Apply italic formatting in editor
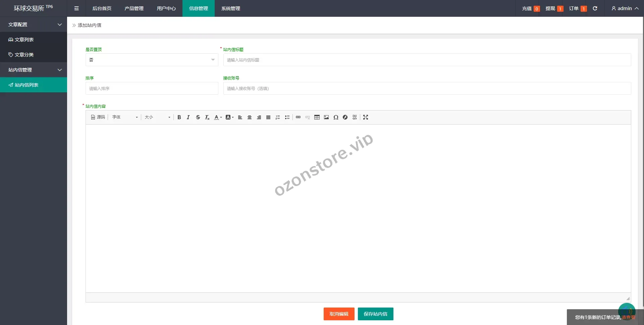 coord(188,117)
